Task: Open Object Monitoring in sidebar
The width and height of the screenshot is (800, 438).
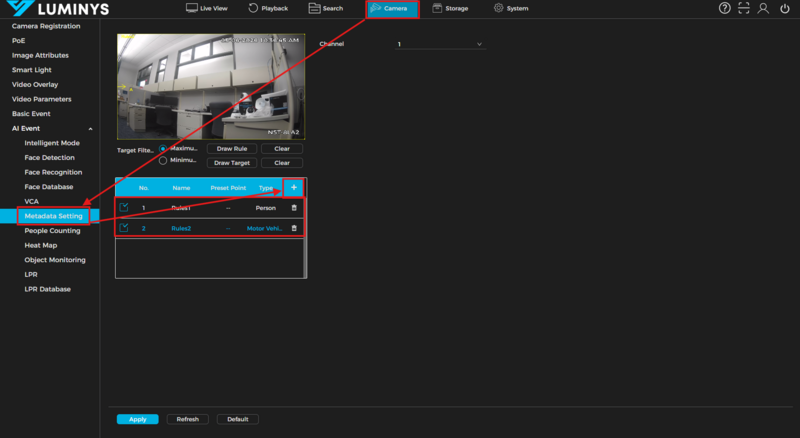Action: (55, 260)
